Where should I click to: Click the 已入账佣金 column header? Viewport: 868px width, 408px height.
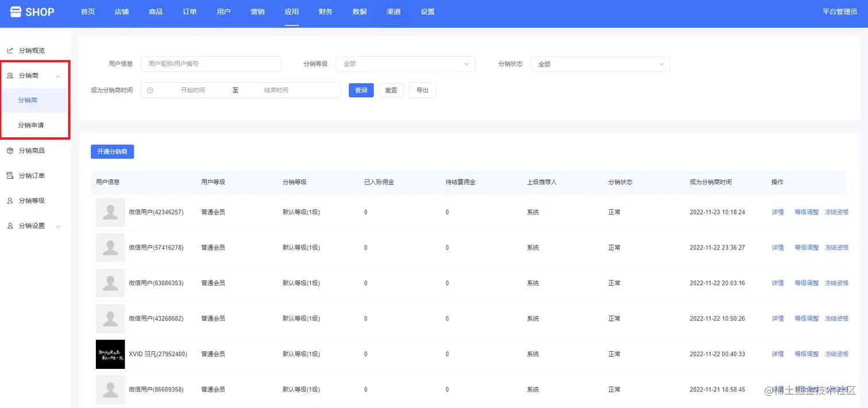click(379, 182)
